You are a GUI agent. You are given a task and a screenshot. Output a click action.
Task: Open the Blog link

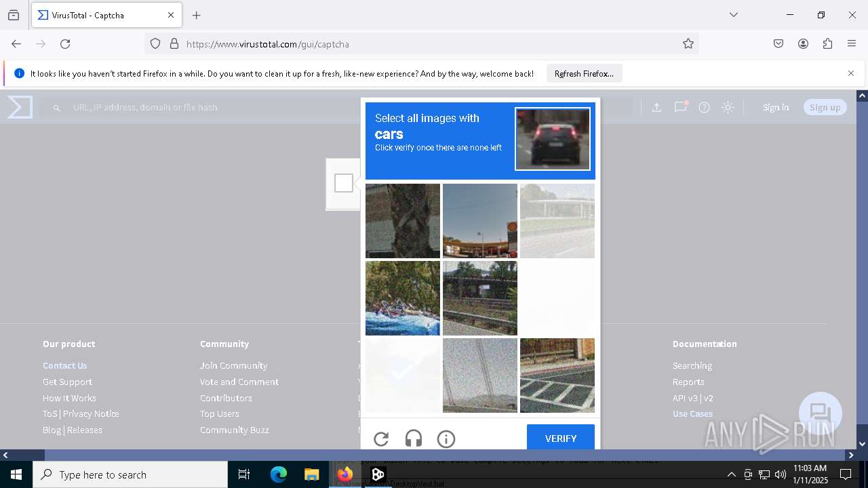coord(52,430)
